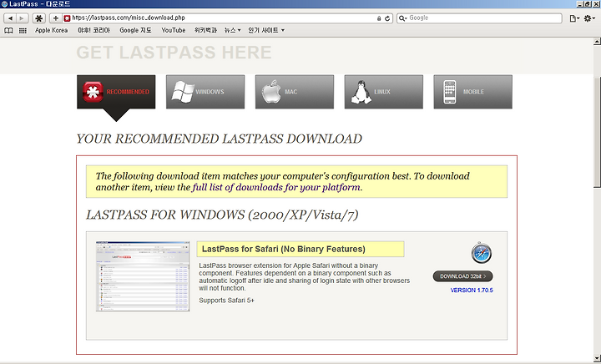Click the Safari compass icon
The width and height of the screenshot is (601, 364).
point(482,253)
